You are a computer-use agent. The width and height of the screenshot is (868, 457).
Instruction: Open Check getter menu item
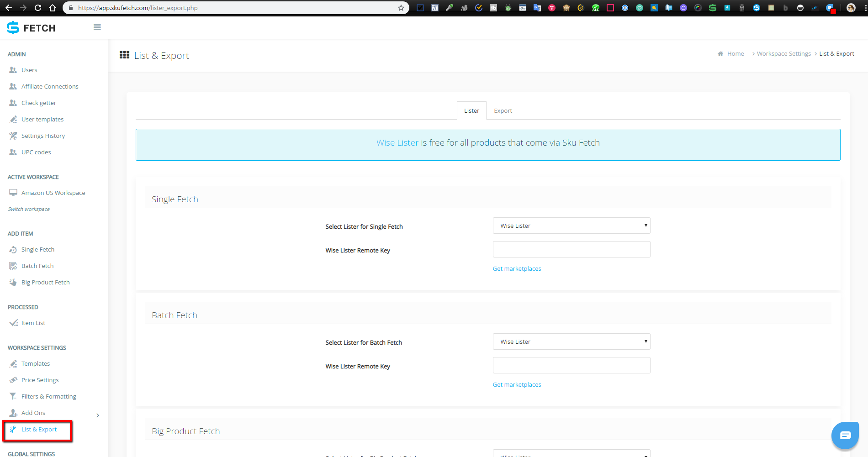tap(39, 103)
